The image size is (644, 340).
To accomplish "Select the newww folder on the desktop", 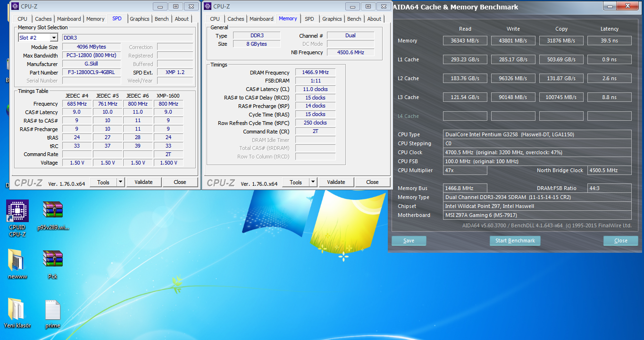I will click(17, 264).
